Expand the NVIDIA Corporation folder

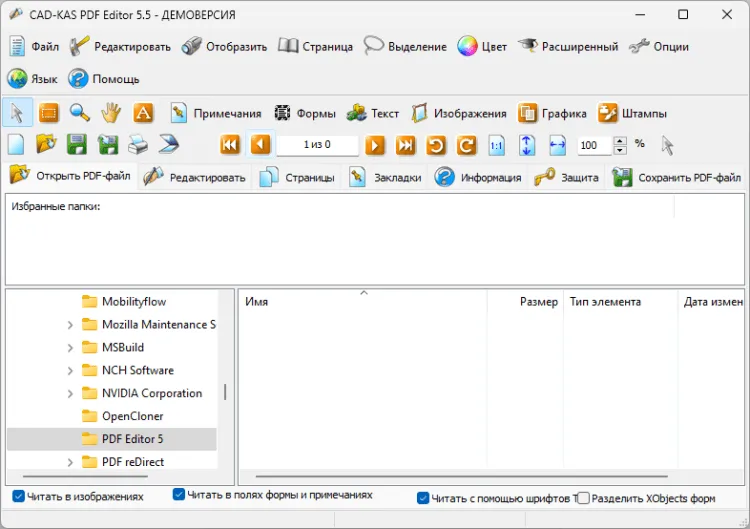pos(70,394)
